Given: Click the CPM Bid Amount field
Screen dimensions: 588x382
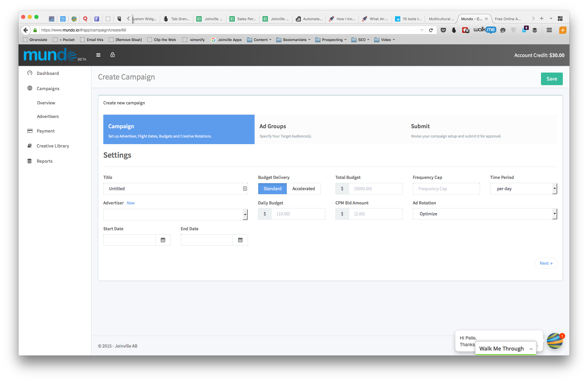Looking at the screenshot, I should pyautogui.click(x=376, y=214).
